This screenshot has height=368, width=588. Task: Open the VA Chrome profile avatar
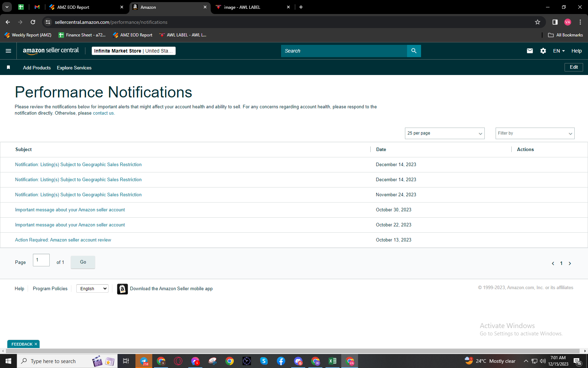coord(568,22)
